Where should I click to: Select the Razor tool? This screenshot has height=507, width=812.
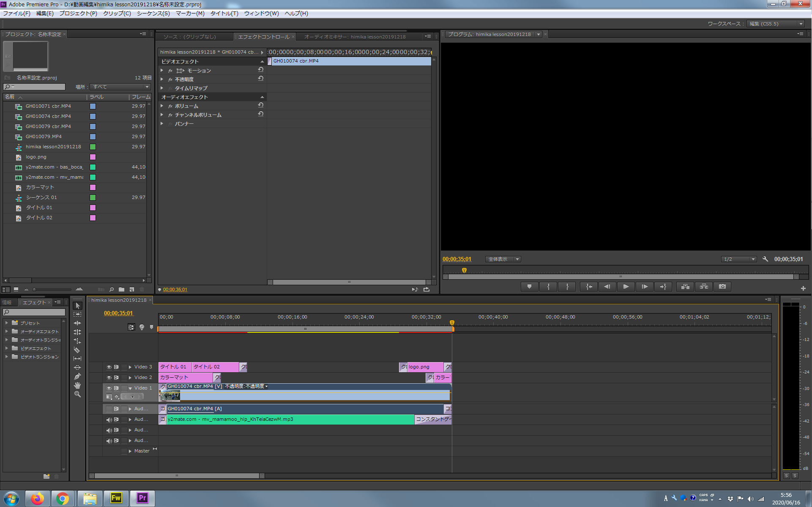(x=77, y=350)
